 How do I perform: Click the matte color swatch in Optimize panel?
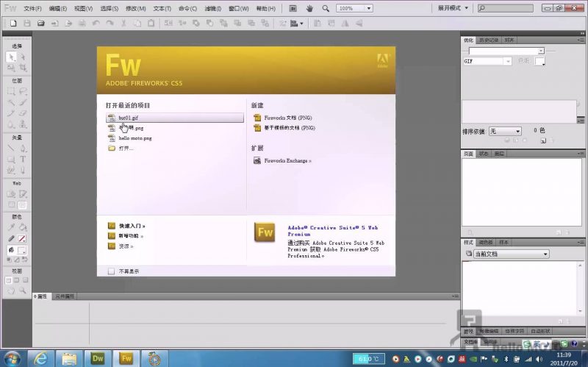tap(540, 61)
